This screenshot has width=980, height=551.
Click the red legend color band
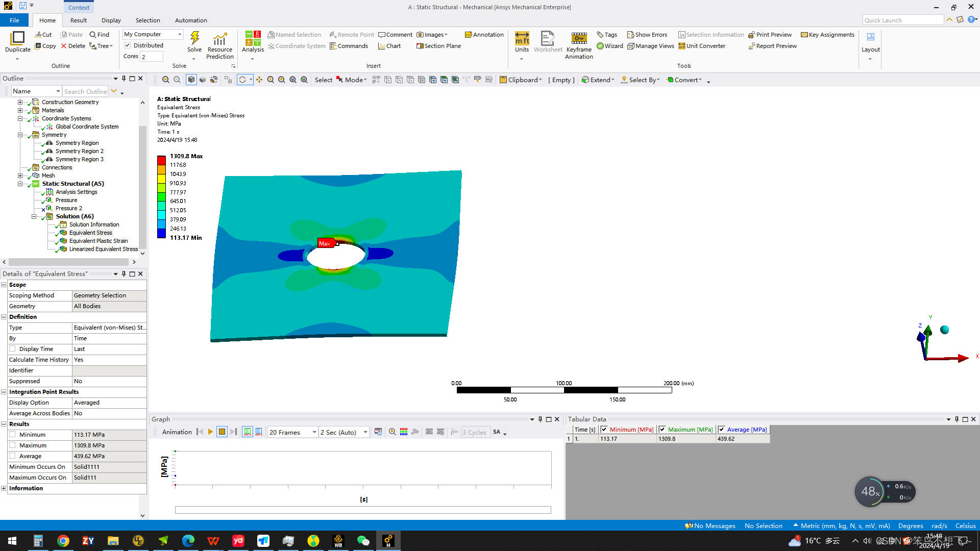161,160
